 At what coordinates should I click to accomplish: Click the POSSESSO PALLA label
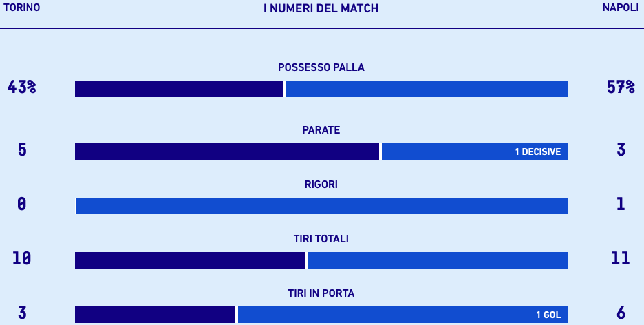pos(321,67)
